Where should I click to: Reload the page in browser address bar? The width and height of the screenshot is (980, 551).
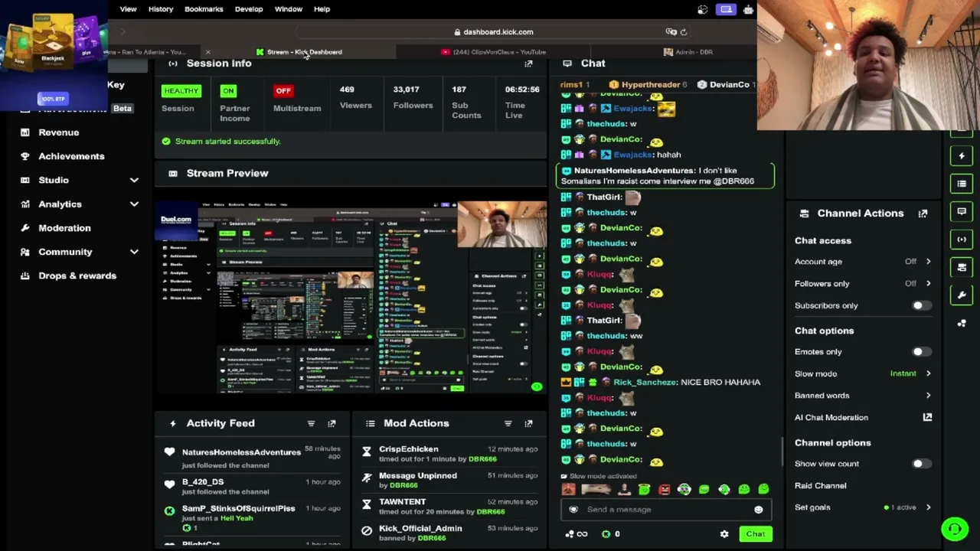[684, 32]
